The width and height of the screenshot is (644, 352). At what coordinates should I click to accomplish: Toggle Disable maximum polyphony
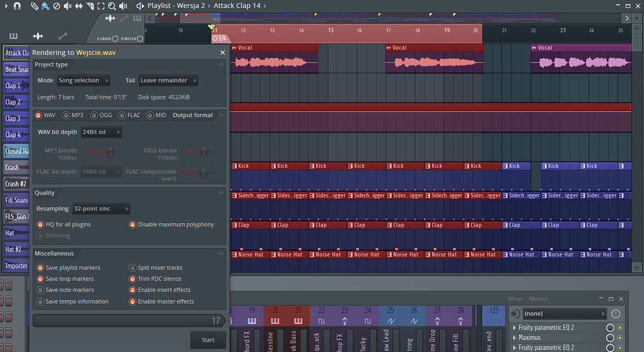point(133,225)
